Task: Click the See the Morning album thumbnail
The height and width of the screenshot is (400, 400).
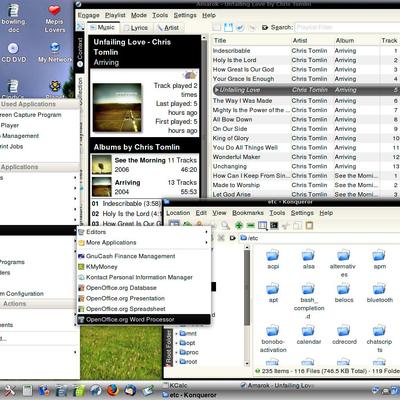Action: click(x=102, y=165)
